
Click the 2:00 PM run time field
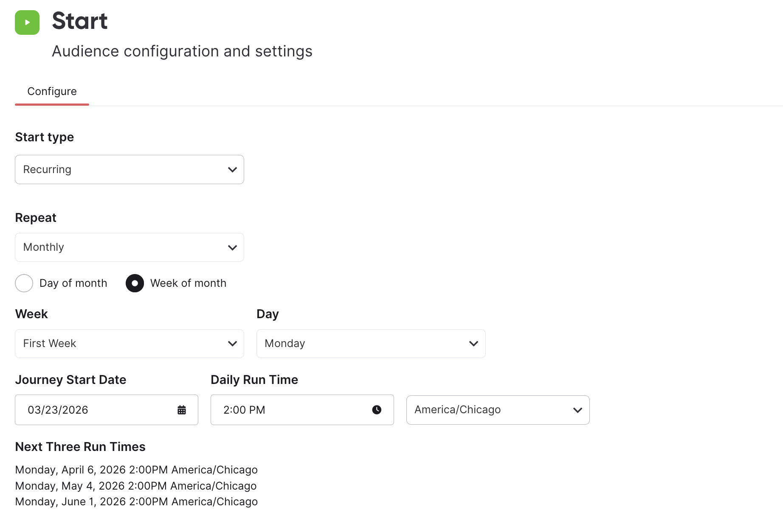pos(302,410)
